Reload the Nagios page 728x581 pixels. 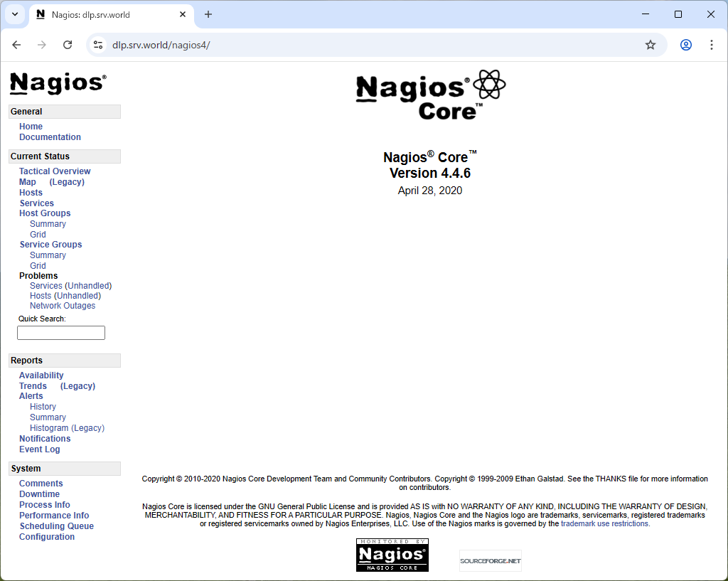click(x=68, y=45)
